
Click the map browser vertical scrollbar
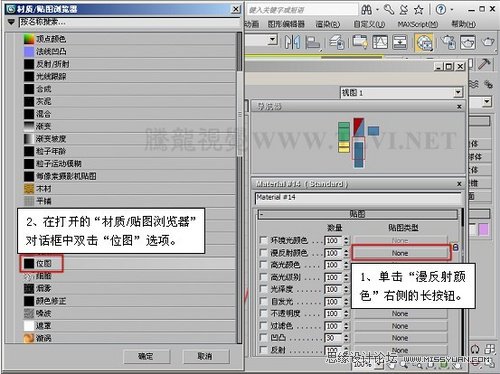[x=239, y=187]
